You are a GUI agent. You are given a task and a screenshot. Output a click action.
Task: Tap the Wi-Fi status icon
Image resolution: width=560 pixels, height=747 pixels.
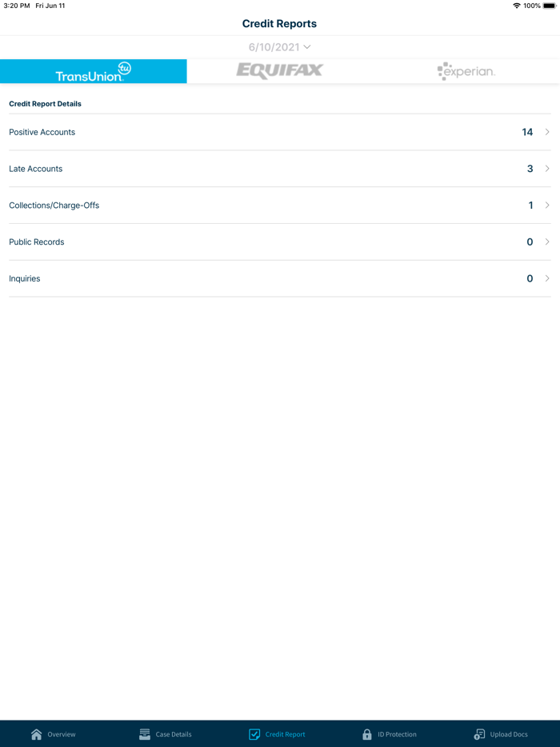point(517,6)
